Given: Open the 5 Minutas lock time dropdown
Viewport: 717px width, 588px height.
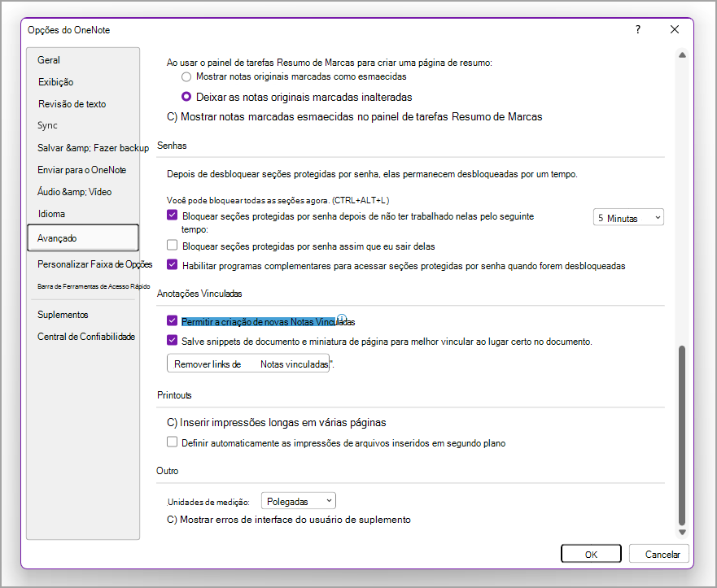Looking at the screenshot, I should coord(628,218).
